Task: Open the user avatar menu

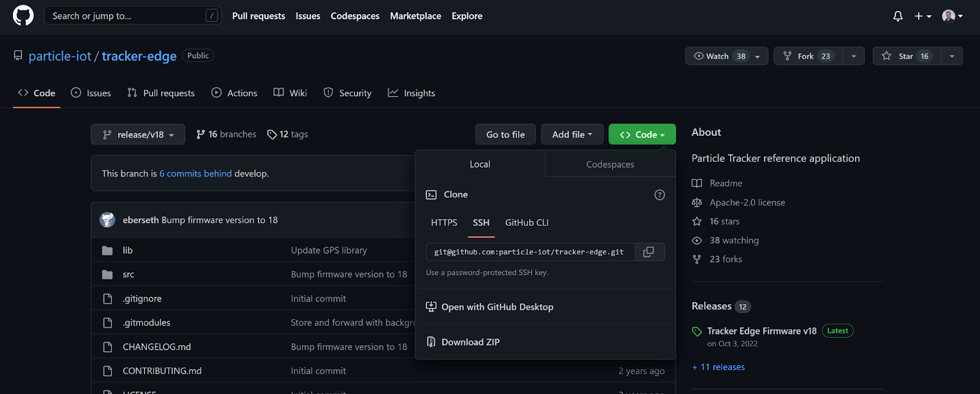Action: 952,16
